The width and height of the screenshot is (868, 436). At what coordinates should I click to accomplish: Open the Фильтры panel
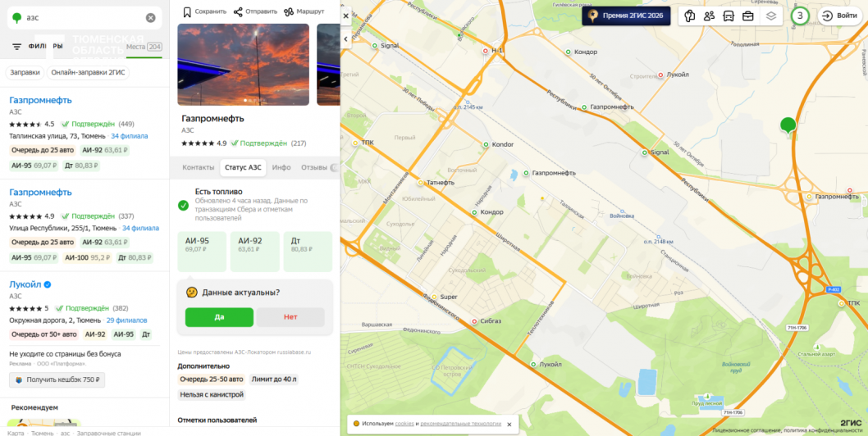33,47
